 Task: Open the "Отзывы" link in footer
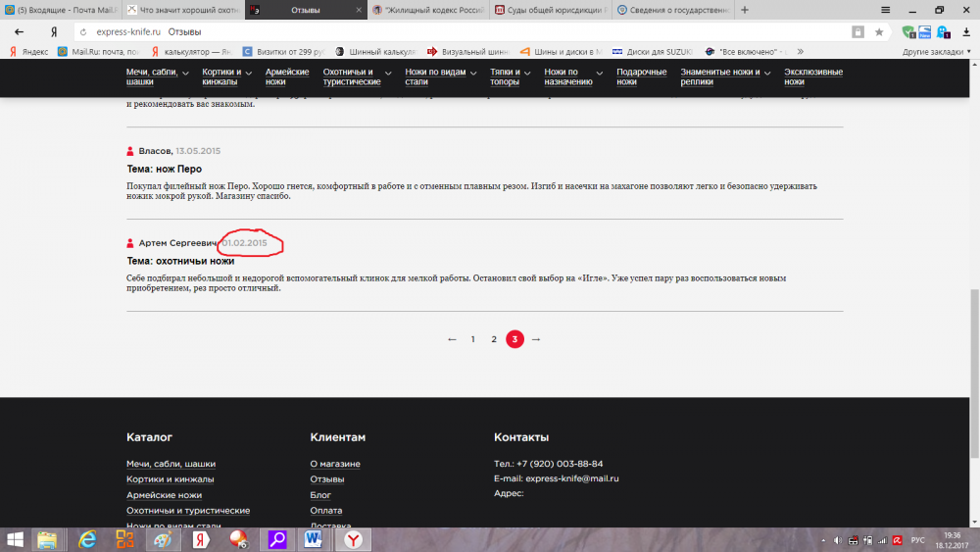click(326, 479)
